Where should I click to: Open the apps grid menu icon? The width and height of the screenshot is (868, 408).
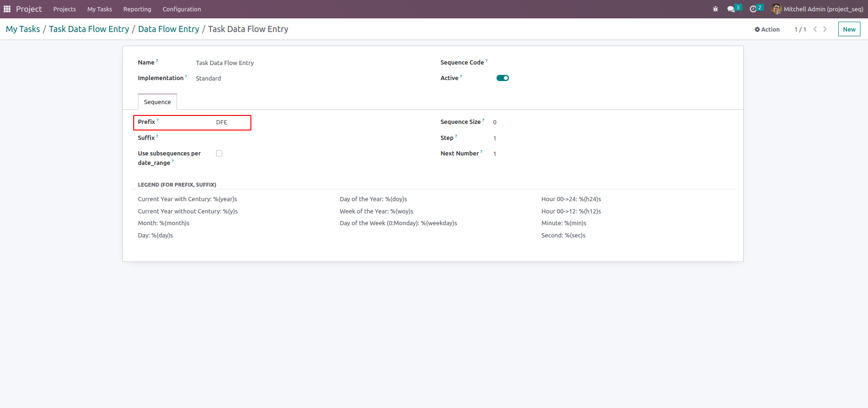7,9
